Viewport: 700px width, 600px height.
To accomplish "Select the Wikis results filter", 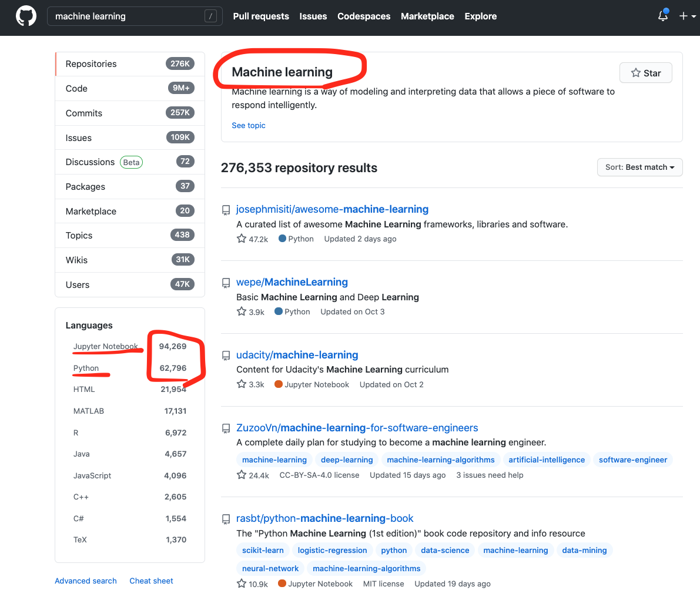I will [x=130, y=260].
